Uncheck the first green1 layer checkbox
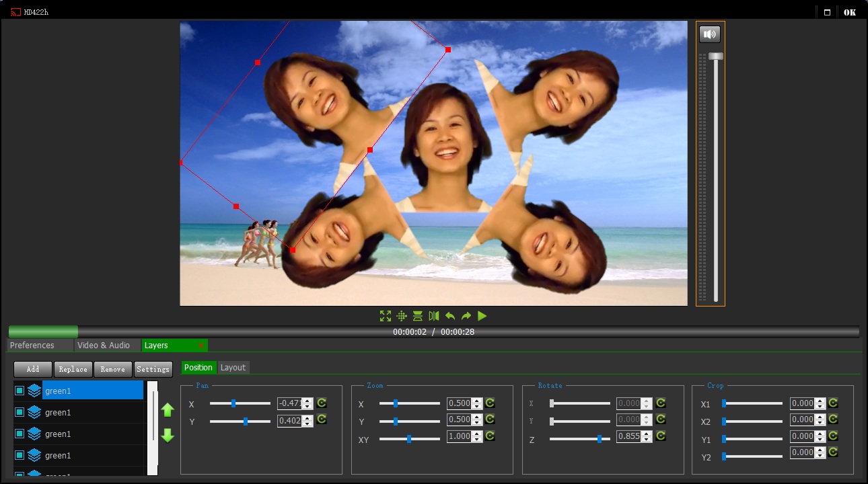Image resolution: width=868 pixels, height=484 pixels. click(x=20, y=391)
